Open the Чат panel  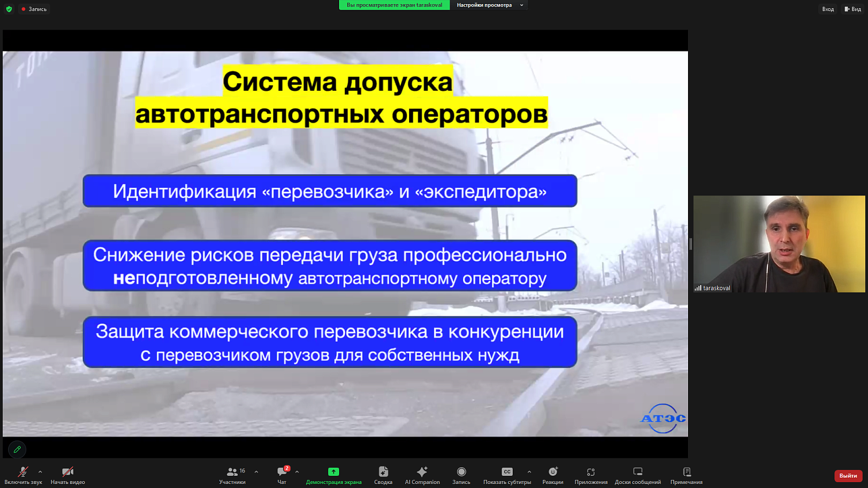click(x=282, y=474)
